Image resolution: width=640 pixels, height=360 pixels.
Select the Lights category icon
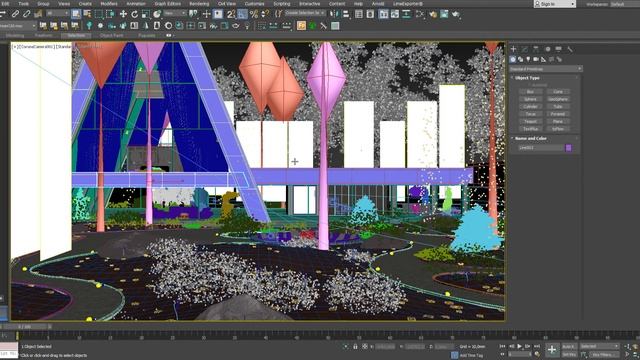pos(528,60)
